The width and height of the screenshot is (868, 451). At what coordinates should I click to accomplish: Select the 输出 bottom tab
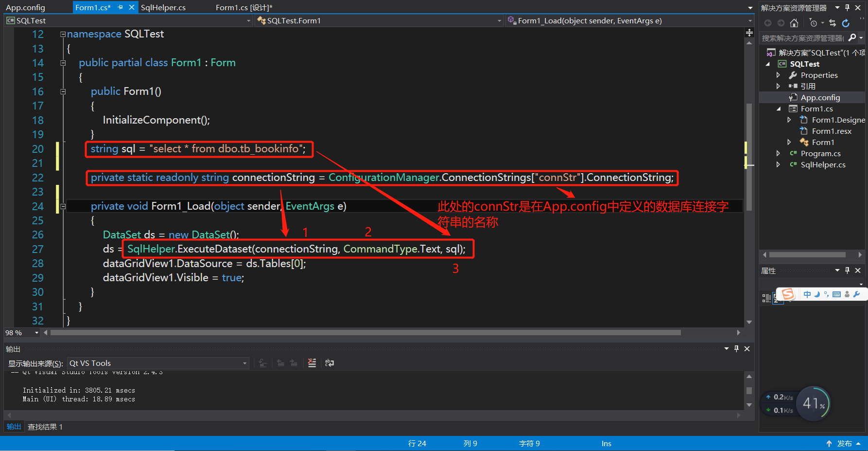14,427
